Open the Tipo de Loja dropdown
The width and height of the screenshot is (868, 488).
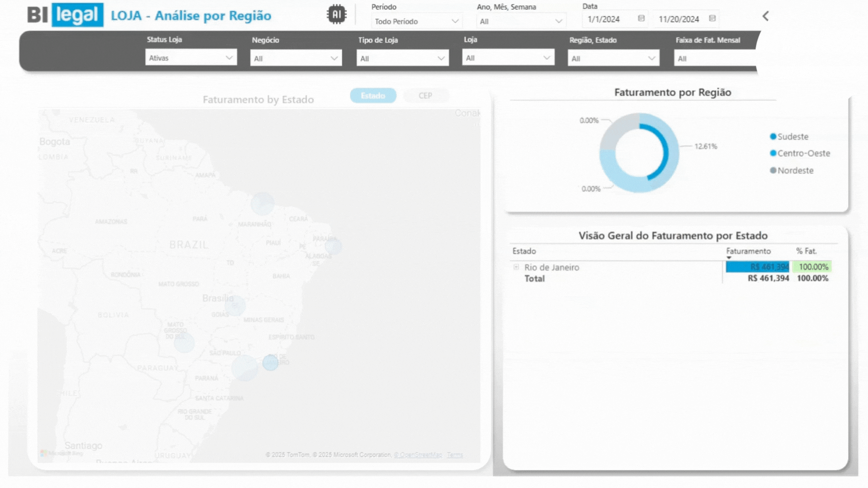[402, 58]
